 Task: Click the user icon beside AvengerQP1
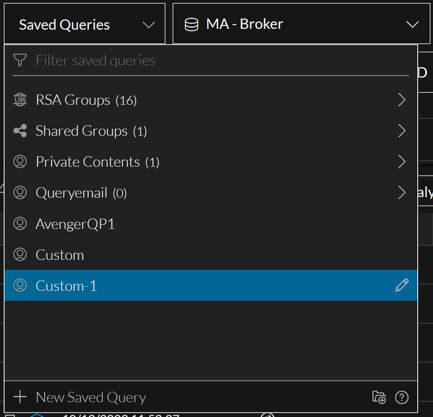(x=20, y=224)
